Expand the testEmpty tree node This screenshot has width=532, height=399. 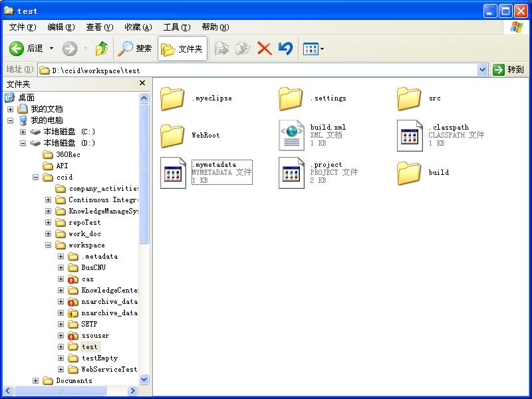(61, 358)
